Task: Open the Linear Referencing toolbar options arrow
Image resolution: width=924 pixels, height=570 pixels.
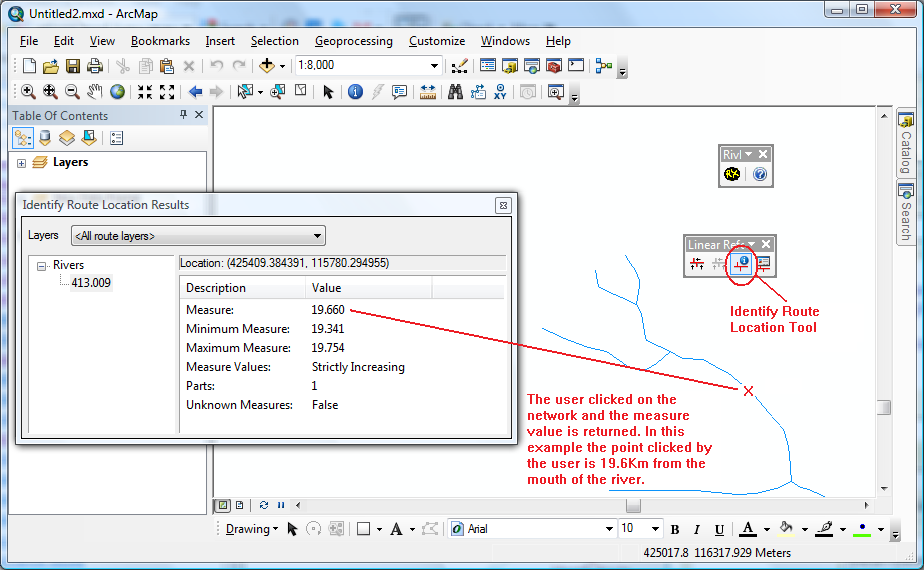Action: click(752, 244)
